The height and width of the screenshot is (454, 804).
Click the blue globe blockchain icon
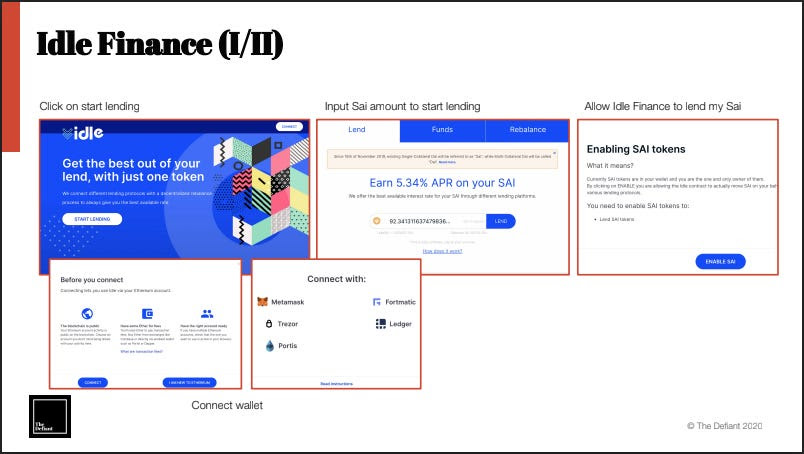coord(87,314)
